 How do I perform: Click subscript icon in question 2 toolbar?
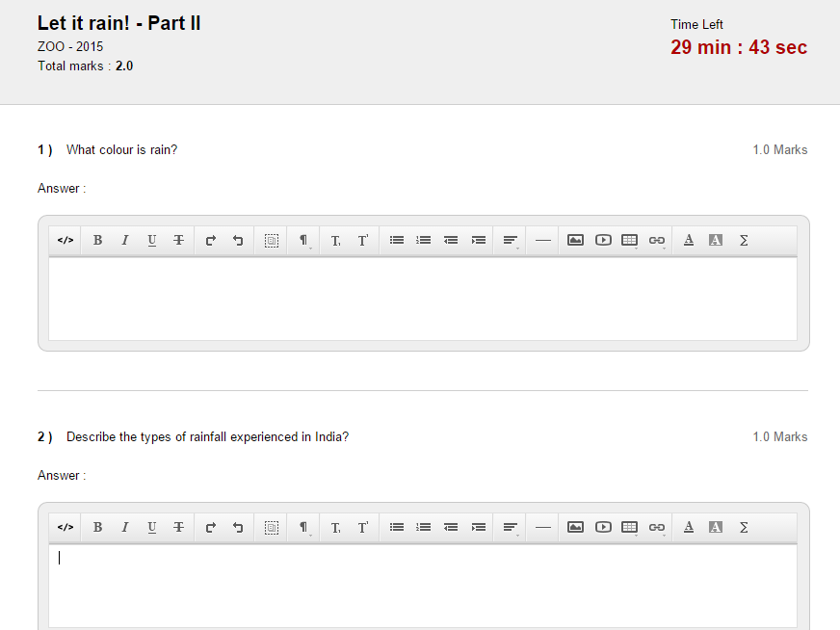pyautogui.click(x=335, y=528)
